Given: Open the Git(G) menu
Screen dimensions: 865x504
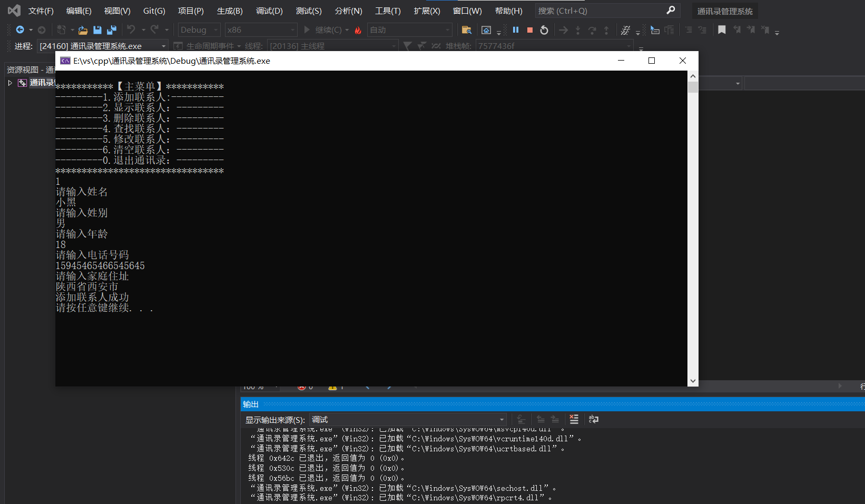Looking at the screenshot, I should coord(154,11).
